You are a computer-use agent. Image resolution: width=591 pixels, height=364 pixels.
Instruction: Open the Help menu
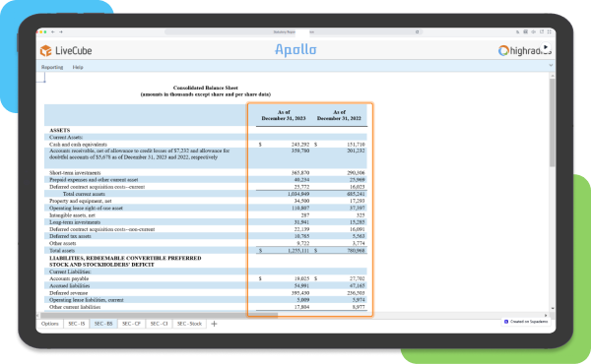[78, 67]
